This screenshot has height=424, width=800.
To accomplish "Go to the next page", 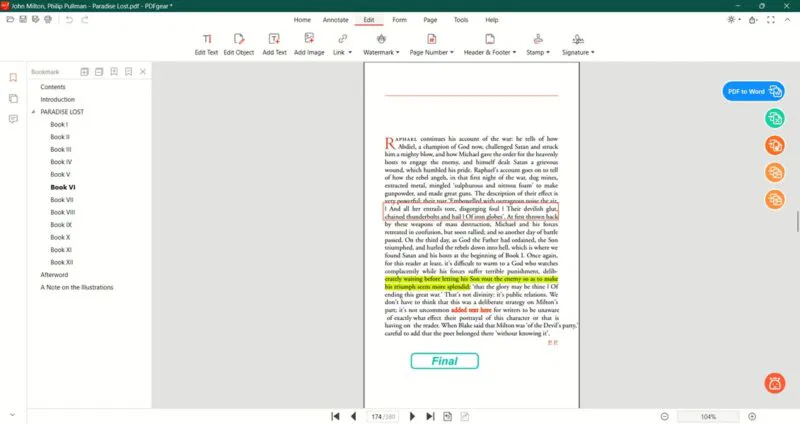I will (x=412, y=416).
